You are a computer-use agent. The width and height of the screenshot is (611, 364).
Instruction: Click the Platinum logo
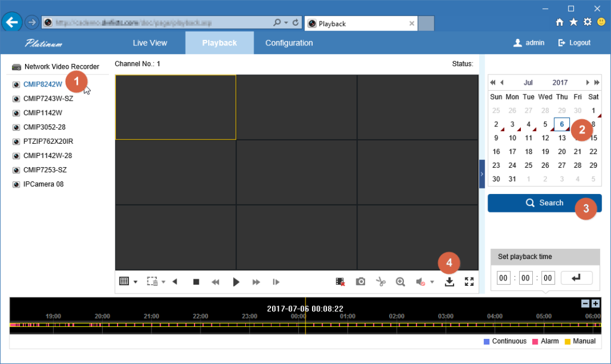(44, 43)
